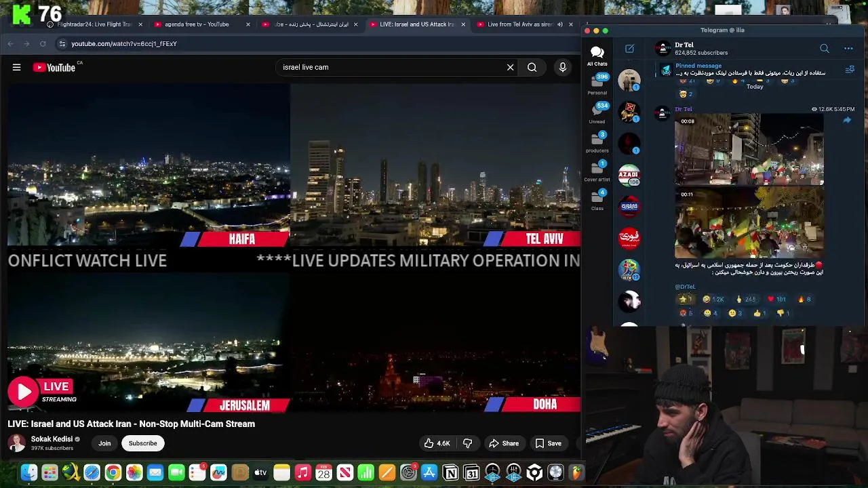Open Class folder in Telegram

click(x=597, y=199)
